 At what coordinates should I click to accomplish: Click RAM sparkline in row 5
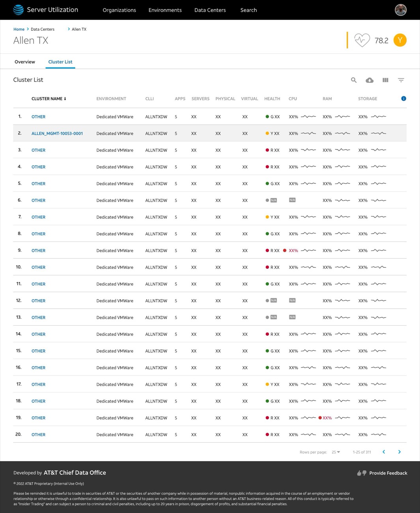(x=342, y=183)
